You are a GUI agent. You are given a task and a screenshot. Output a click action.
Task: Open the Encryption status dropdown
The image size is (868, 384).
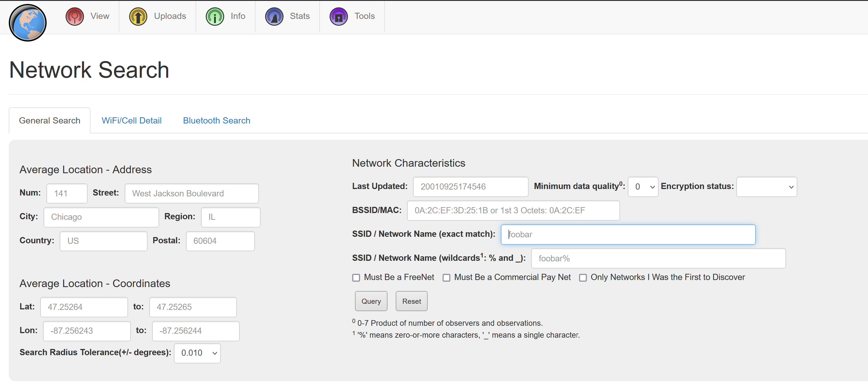pos(767,186)
